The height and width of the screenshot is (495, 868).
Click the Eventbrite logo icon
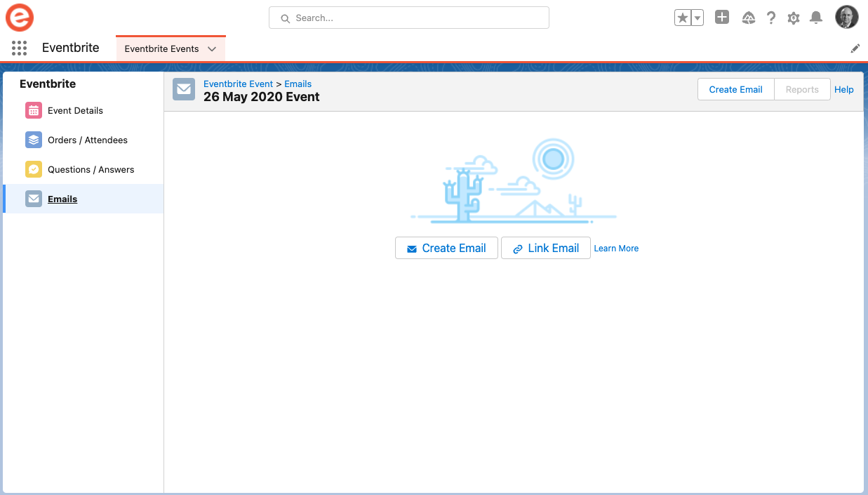pyautogui.click(x=20, y=18)
